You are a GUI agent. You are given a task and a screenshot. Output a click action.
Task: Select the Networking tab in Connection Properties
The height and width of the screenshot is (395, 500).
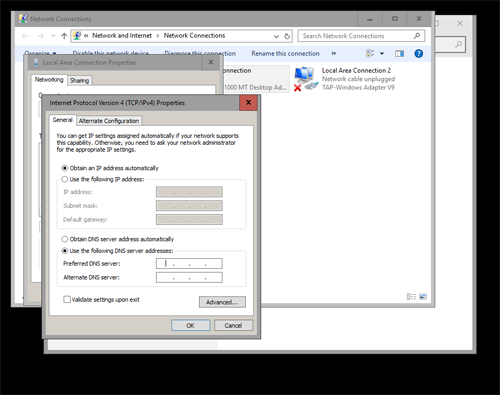point(49,80)
